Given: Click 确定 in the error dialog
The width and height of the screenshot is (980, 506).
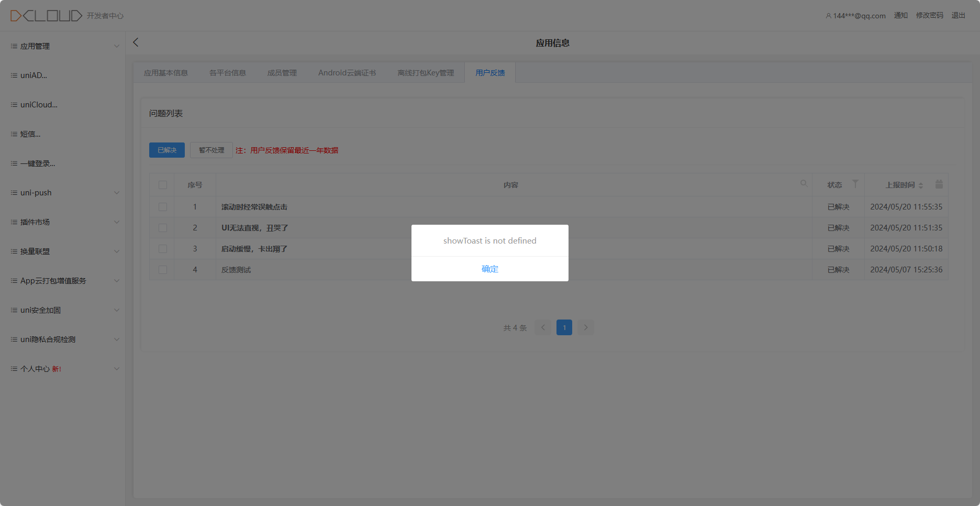Looking at the screenshot, I should (x=489, y=269).
